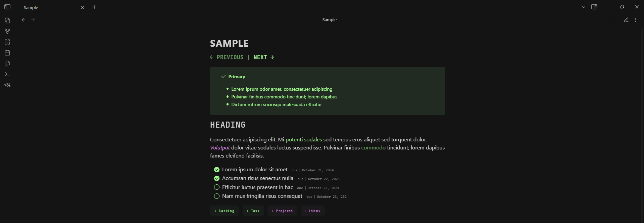Click the NEXT navigation link
This screenshot has height=223, width=644.
(x=264, y=57)
